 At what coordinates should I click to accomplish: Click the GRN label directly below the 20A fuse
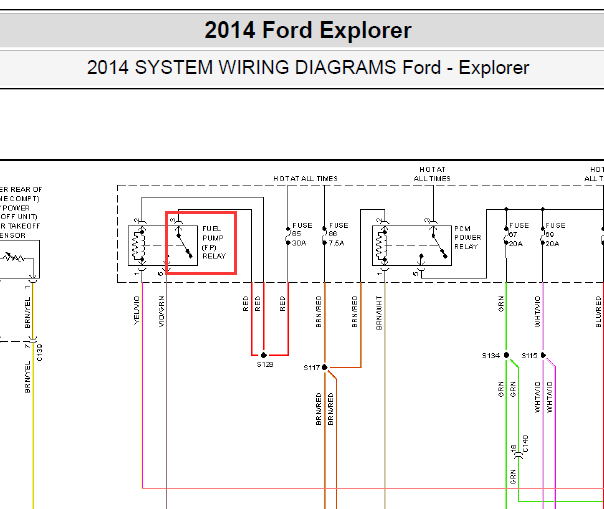tap(501, 304)
